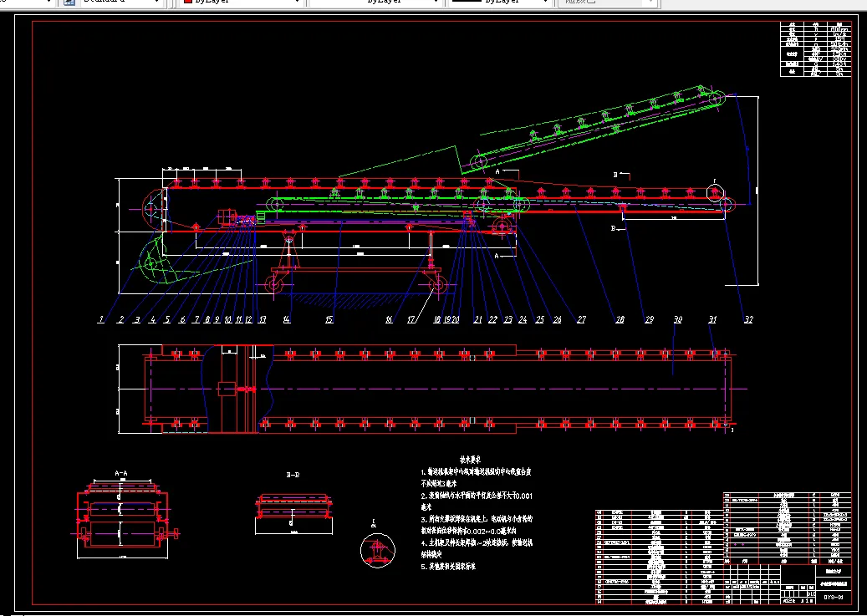867x616 pixels.
Task: Open the lineweight ByLayer dropdown
Action: tap(500, 2)
